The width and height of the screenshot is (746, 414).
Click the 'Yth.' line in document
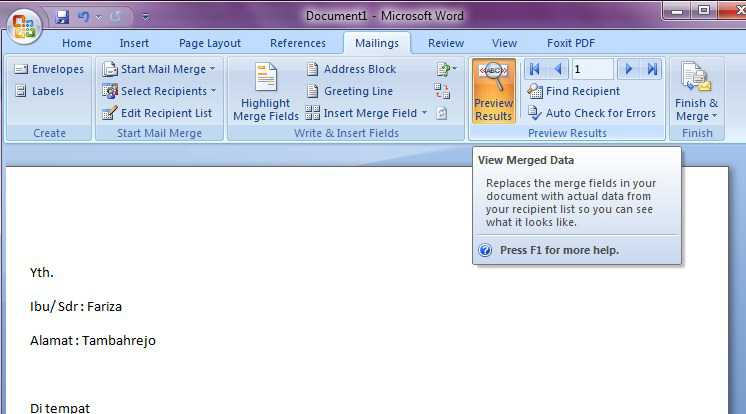pos(41,273)
